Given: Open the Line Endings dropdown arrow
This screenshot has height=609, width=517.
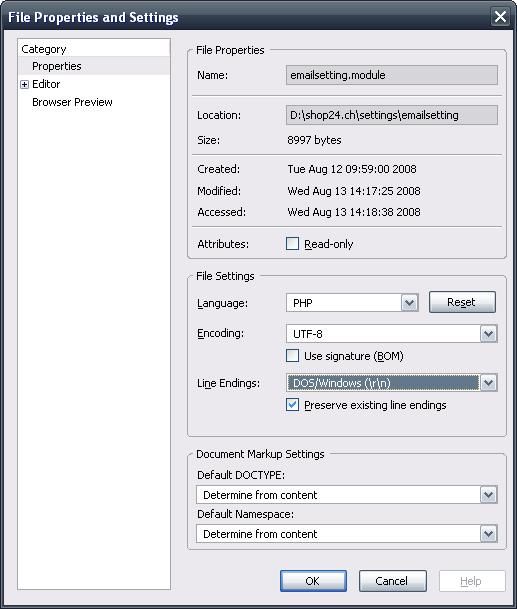Looking at the screenshot, I should [488, 383].
